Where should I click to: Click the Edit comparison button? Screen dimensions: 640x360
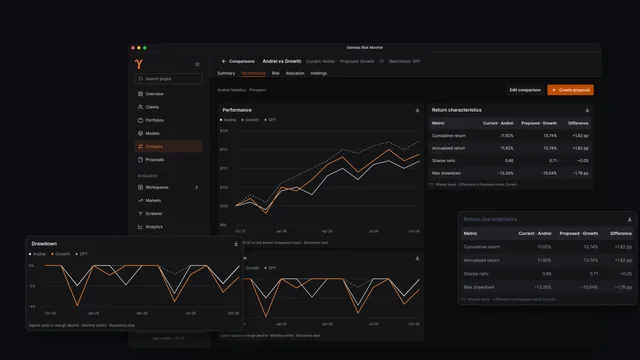coord(525,90)
